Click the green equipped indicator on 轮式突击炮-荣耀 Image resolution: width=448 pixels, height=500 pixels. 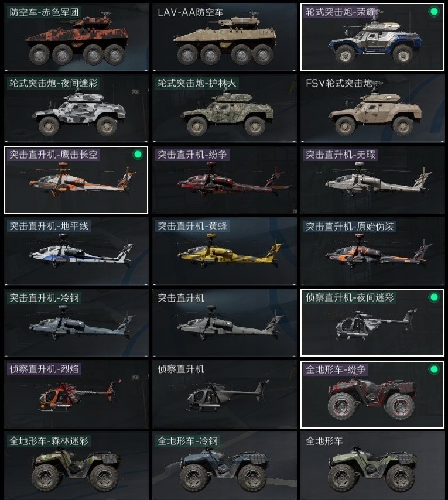coord(433,12)
